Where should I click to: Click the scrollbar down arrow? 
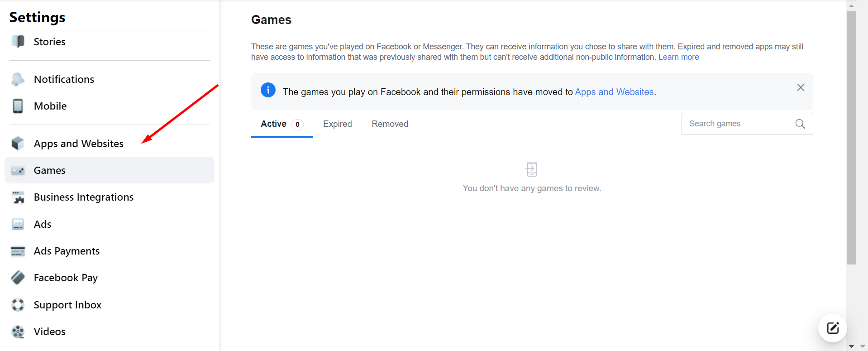(851, 346)
